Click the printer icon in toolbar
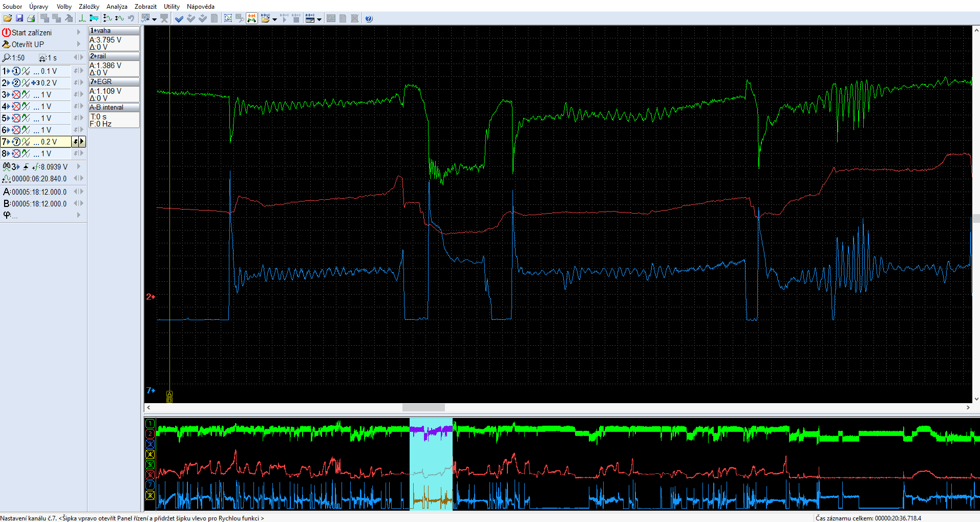Screen dimensions: 980x522 click(x=31, y=18)
